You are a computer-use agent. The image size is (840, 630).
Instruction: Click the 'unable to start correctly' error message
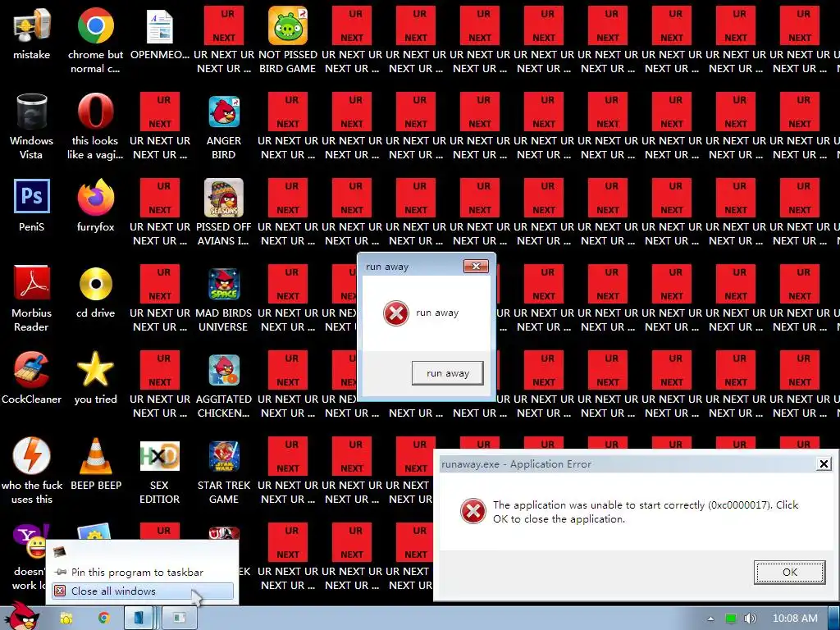(x=646, y=512)
